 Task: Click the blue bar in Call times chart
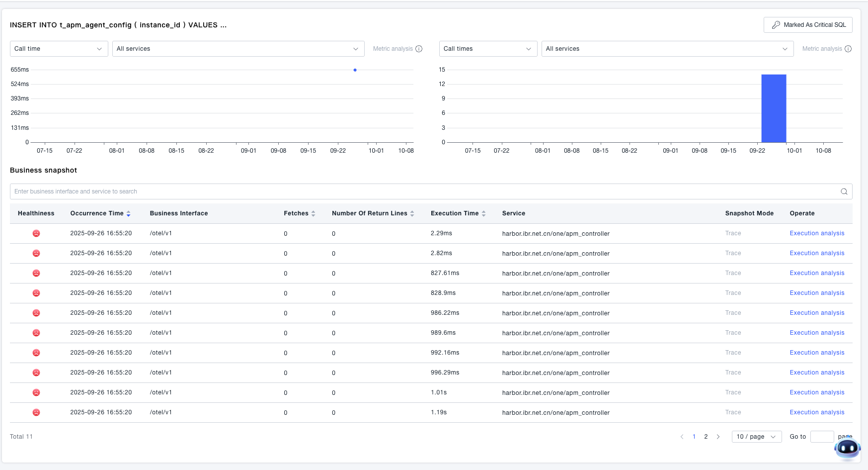[x=774, y=108]
